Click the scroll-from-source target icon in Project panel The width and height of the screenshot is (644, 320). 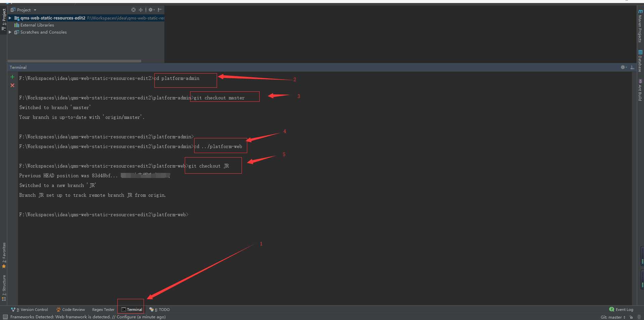(133, 10)
